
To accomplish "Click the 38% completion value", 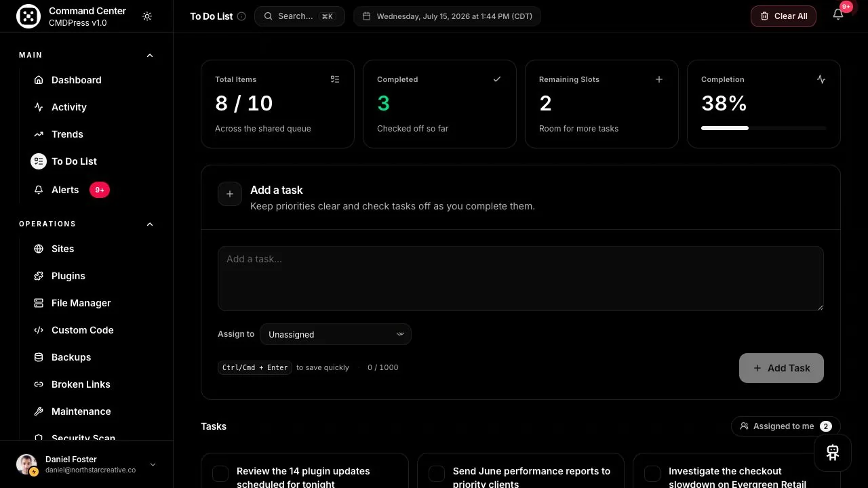I will coord(724,103).
